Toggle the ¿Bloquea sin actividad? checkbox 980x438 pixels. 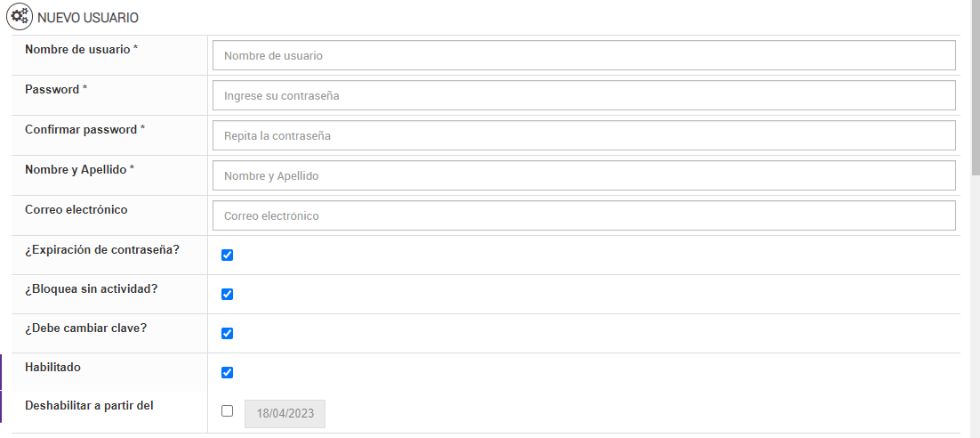[227, 295]
